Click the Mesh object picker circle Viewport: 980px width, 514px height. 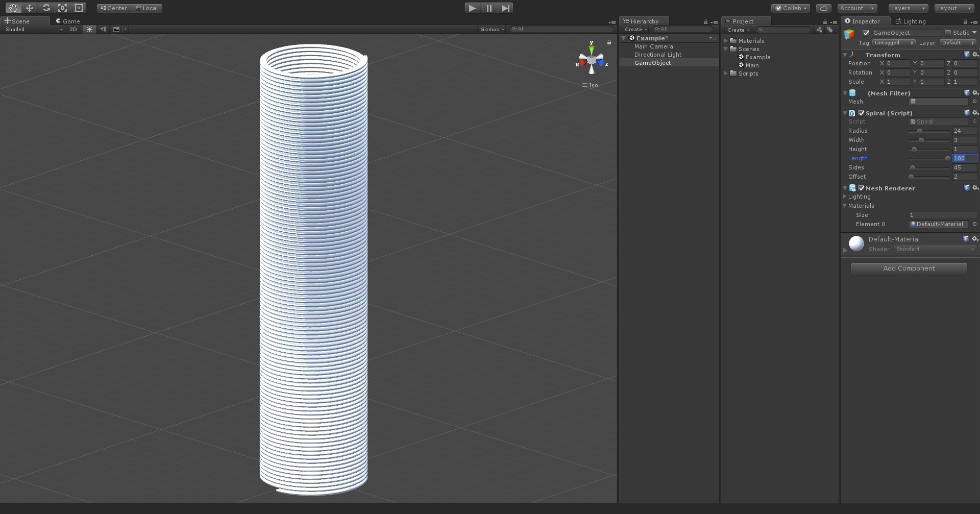pos(974,102)
